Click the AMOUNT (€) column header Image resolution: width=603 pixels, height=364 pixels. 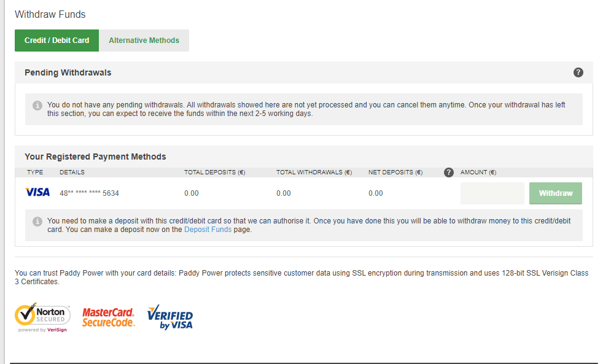coord(478,172)
